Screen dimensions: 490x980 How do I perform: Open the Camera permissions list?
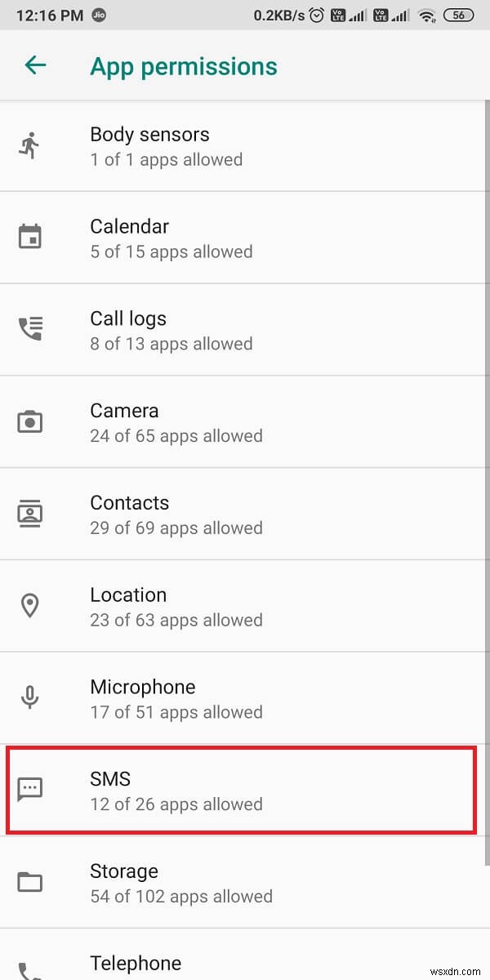[245, 421]
